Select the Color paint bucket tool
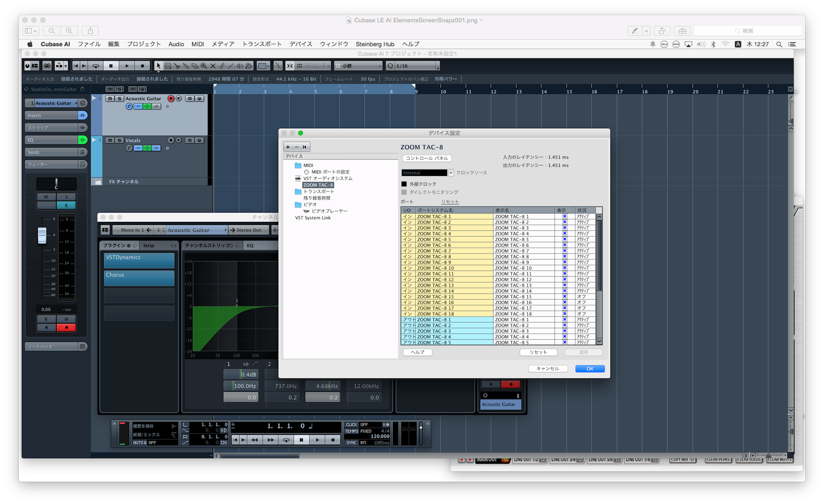Image resolution: width=824 pixels, height=504 pixels. click(x=249, y=66)
